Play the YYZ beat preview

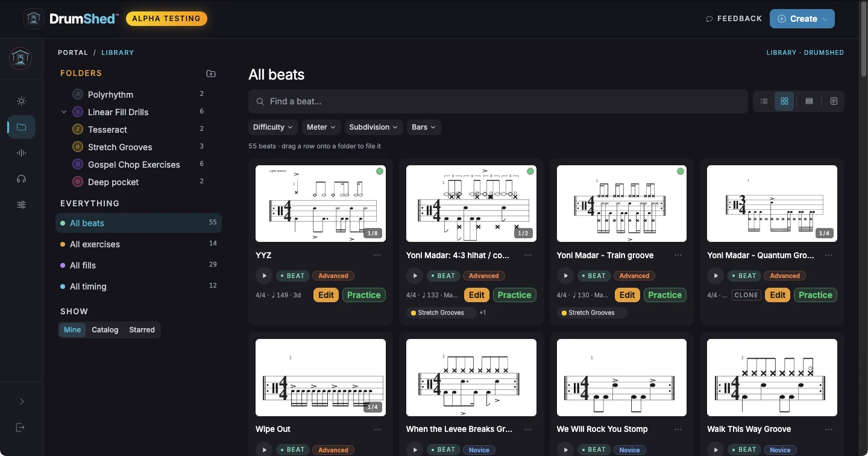click(263, 276)
